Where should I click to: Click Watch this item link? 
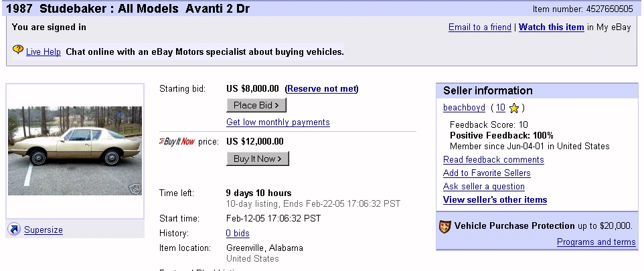(x=551, y=27)
